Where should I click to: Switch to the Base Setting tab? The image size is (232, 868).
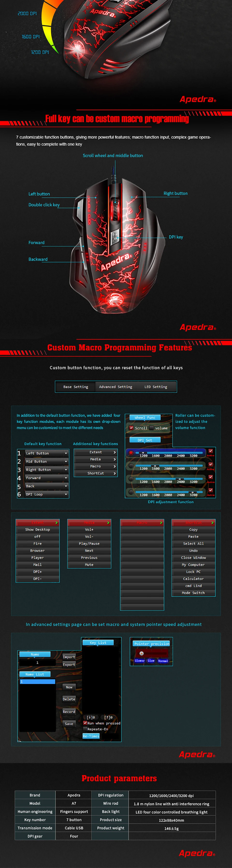[x=76, y=387]
